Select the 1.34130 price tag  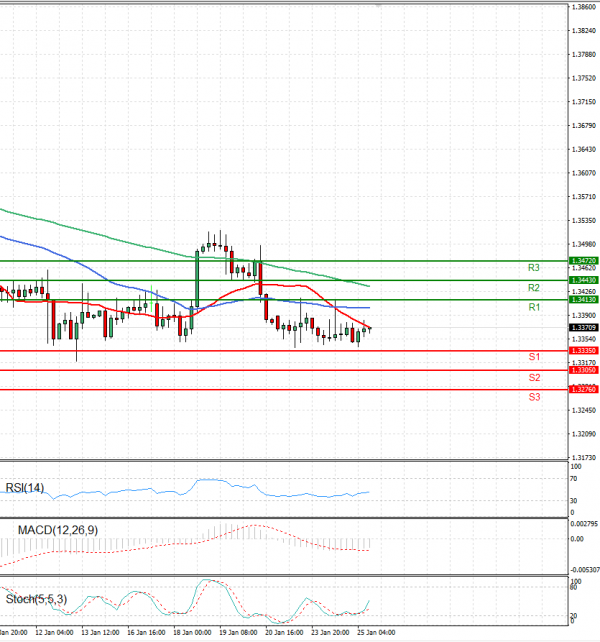584,300
